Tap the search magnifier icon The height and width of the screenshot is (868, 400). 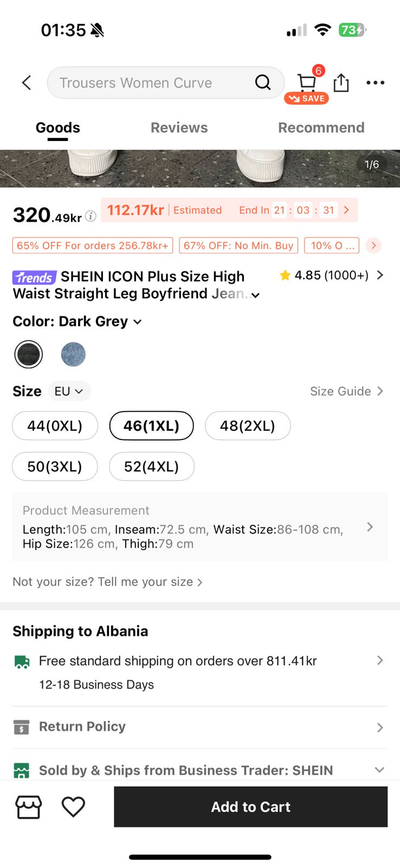263,82
